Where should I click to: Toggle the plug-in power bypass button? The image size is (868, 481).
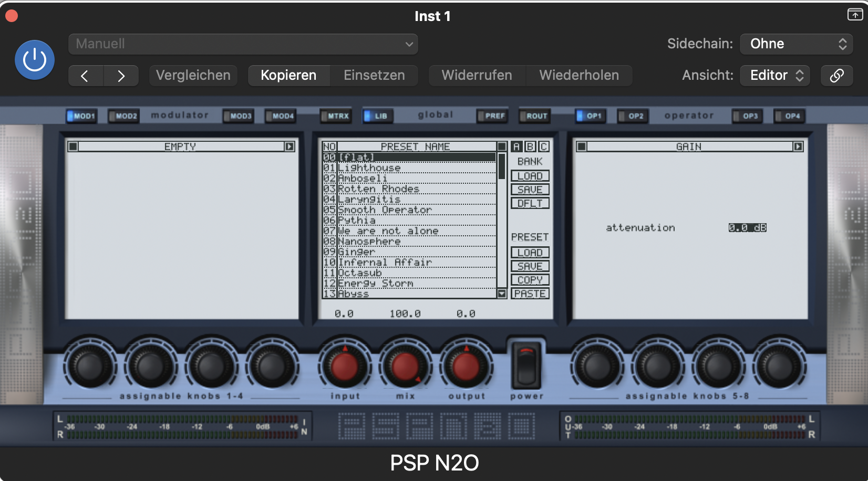tap(35, 60)
